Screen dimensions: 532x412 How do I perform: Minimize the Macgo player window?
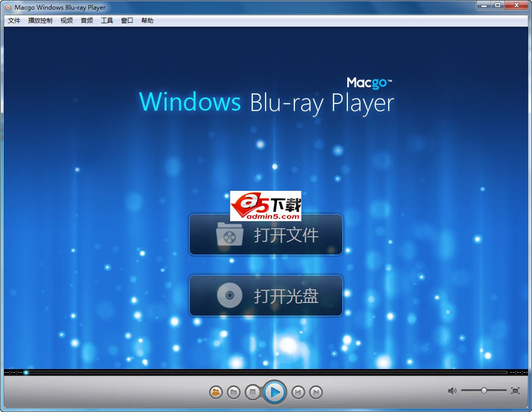click(x=484, y=6)
